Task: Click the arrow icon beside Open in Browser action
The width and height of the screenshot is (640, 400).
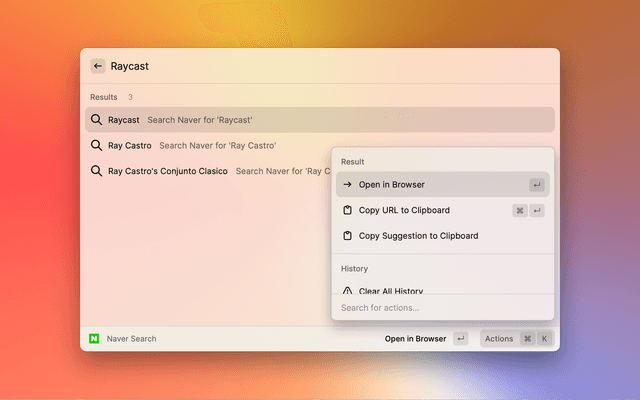Action: coord(347,185)
